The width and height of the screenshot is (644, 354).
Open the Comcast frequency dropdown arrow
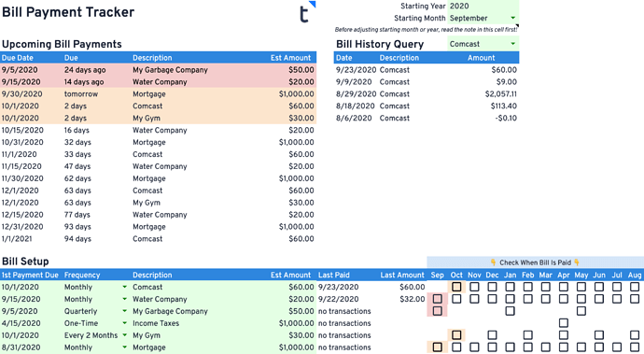coord(124,287)
